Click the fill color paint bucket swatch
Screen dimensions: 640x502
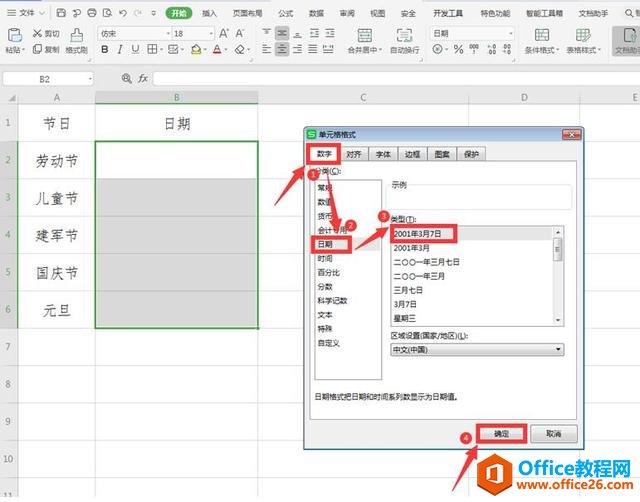pos(196,49)
